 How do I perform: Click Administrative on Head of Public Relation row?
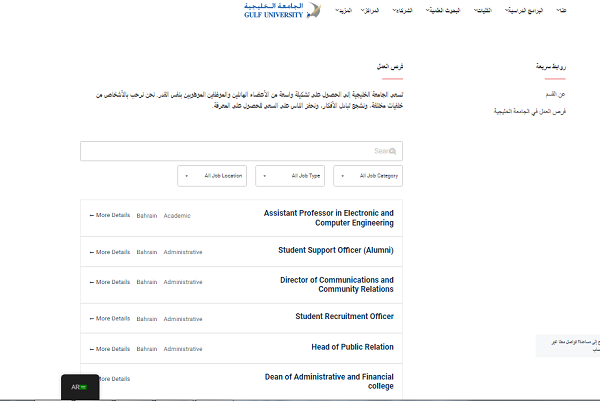(x=183, y=349)
